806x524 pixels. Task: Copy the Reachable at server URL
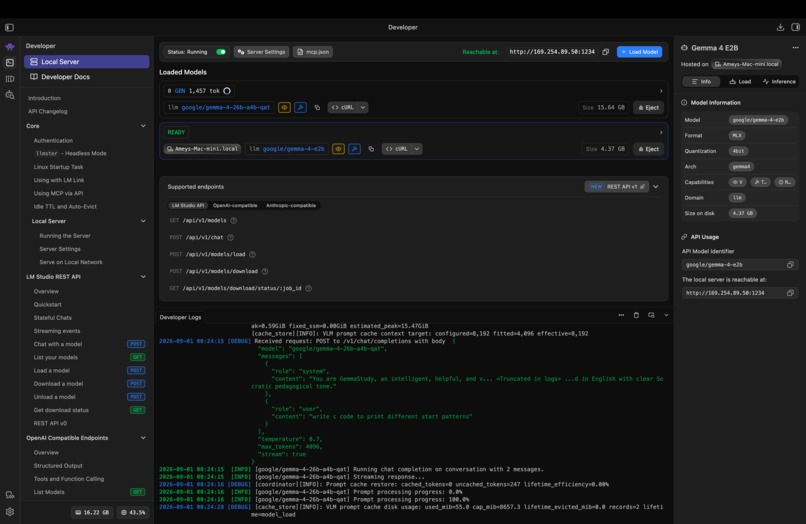click(606, 52)
